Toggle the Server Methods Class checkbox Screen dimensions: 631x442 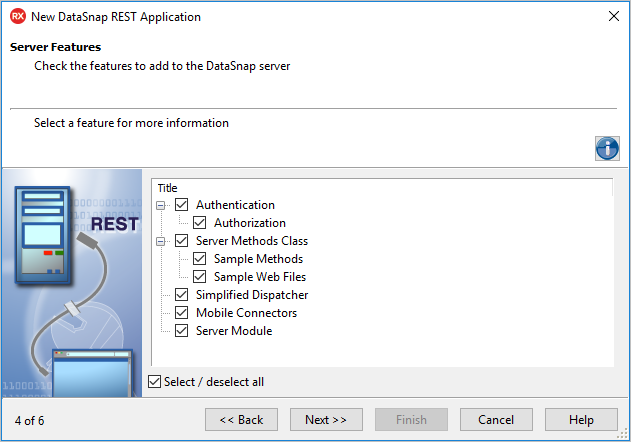pyautogui.click(x=181, y=241)
